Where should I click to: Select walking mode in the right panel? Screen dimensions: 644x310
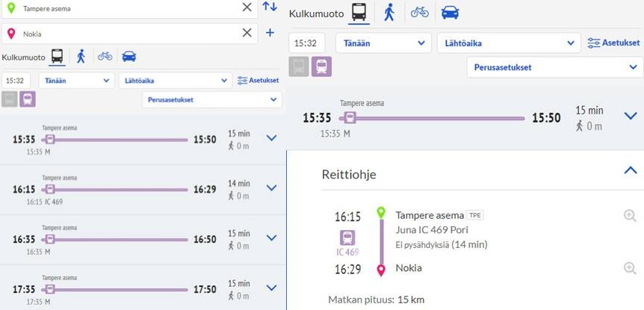pos(388,12)
